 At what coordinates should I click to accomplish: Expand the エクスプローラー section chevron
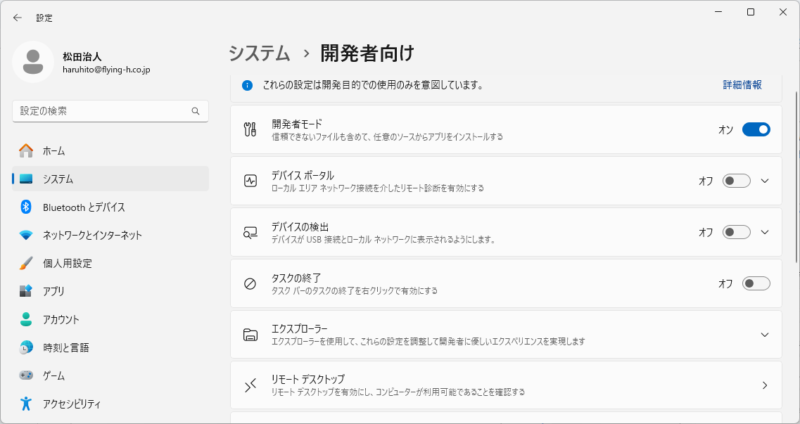click(x=764, y=335)
